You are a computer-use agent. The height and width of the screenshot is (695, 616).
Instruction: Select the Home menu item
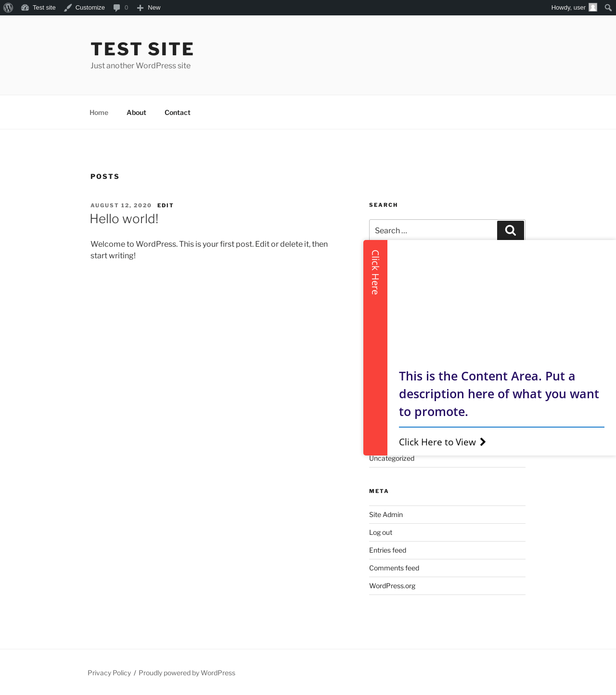point(99,113)
